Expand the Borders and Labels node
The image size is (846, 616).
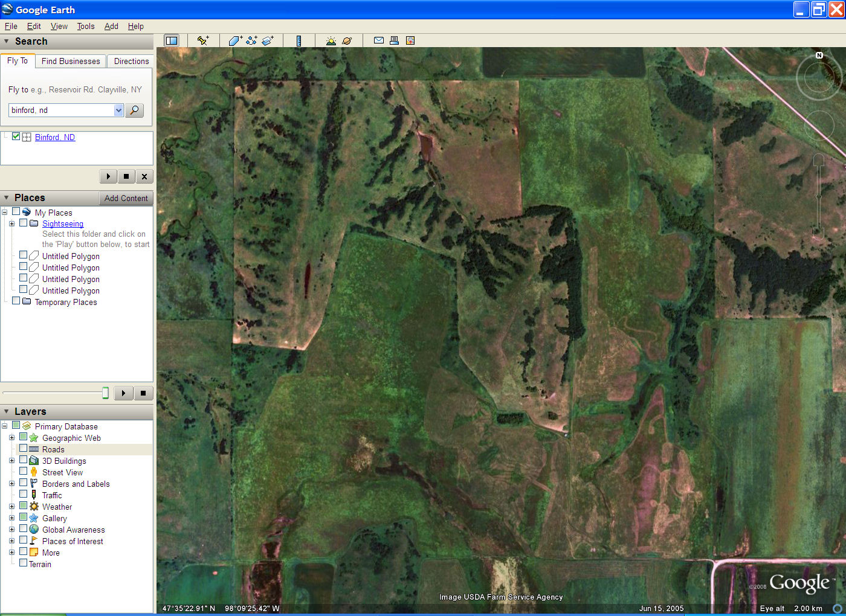click(11, 483)
